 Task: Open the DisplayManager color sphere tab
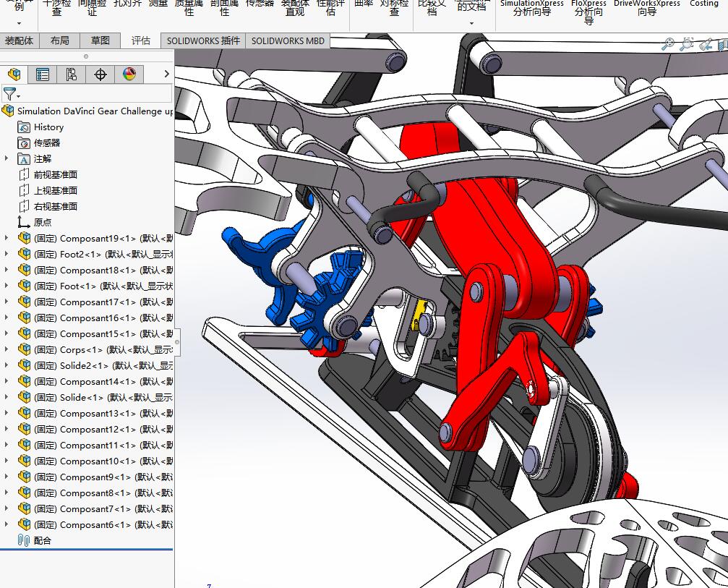[129, 74]
